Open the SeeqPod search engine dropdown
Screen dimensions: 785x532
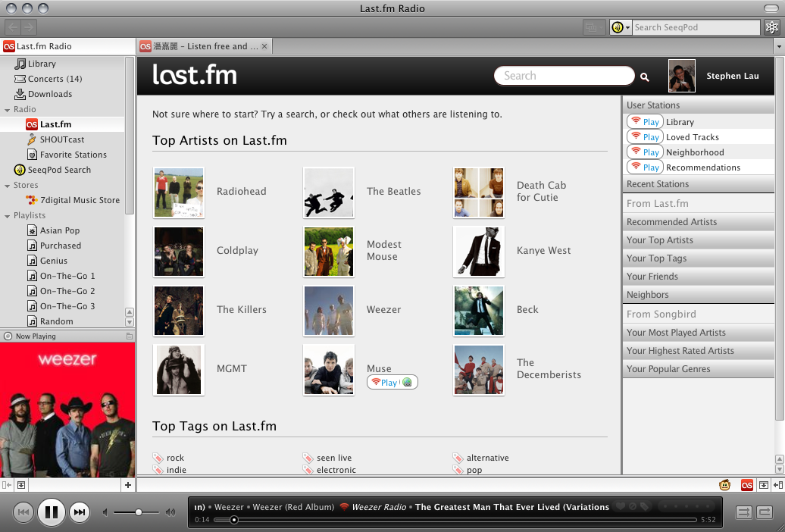[x=621, y=27]
